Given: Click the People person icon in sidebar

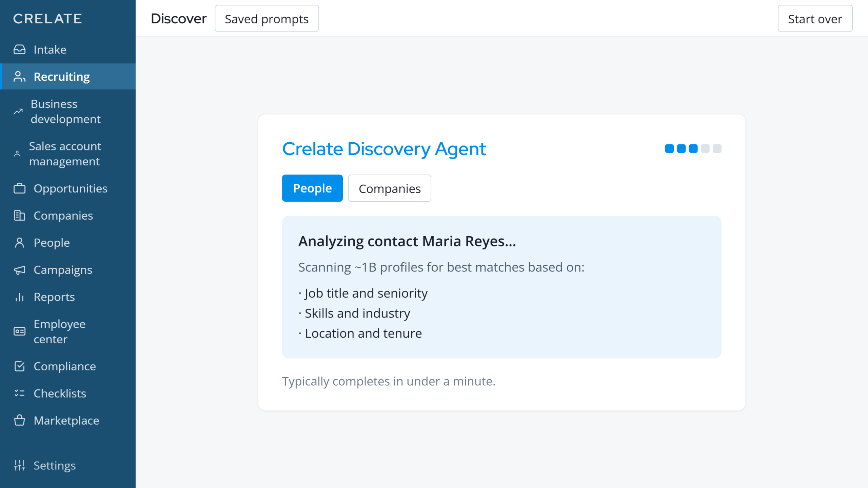Looking at the screenshot, I should (19, 243).
